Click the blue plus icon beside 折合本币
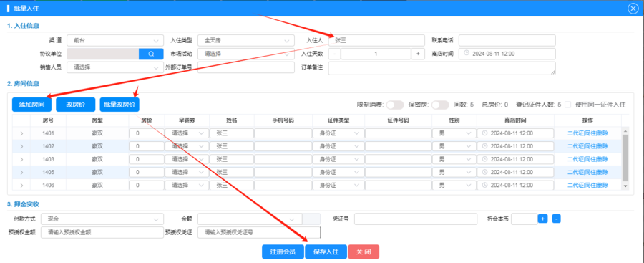This screenshot has width=644, height=263. 542,219
